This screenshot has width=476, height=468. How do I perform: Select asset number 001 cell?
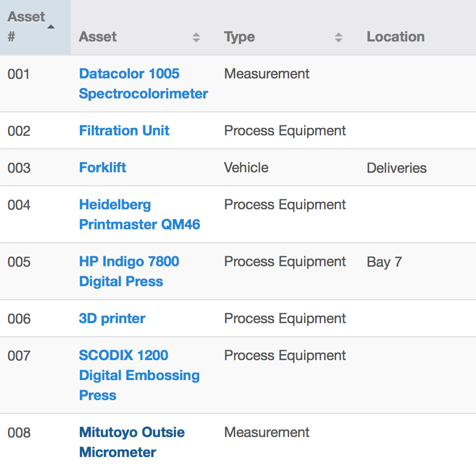pos(18,74)
